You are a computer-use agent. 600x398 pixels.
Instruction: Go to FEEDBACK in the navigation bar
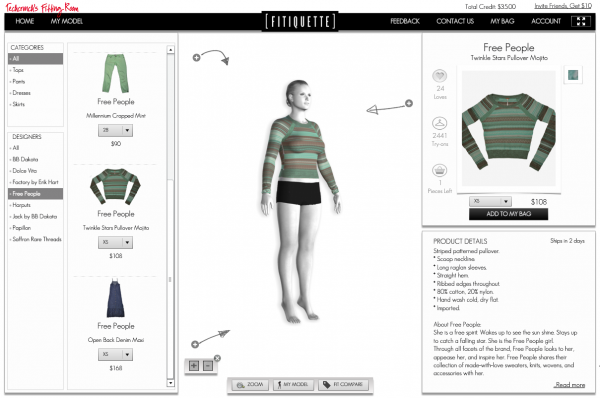pos(405,21)
